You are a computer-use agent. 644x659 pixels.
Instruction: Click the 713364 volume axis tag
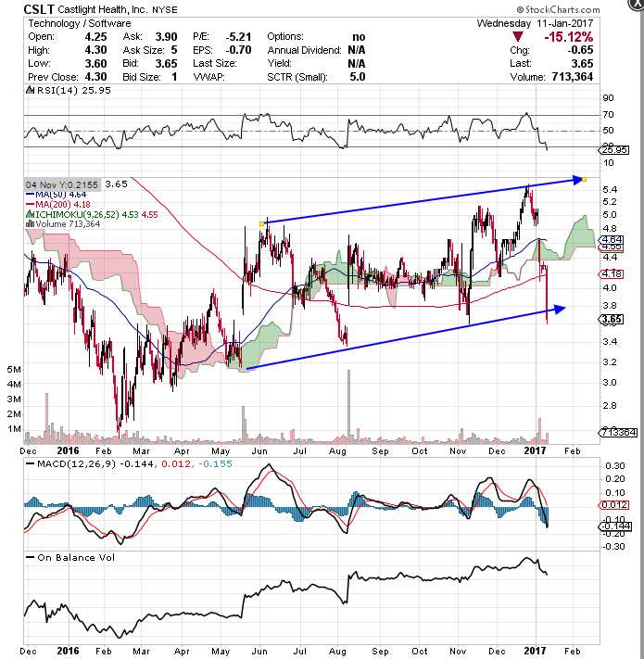(x=619, y=433)
